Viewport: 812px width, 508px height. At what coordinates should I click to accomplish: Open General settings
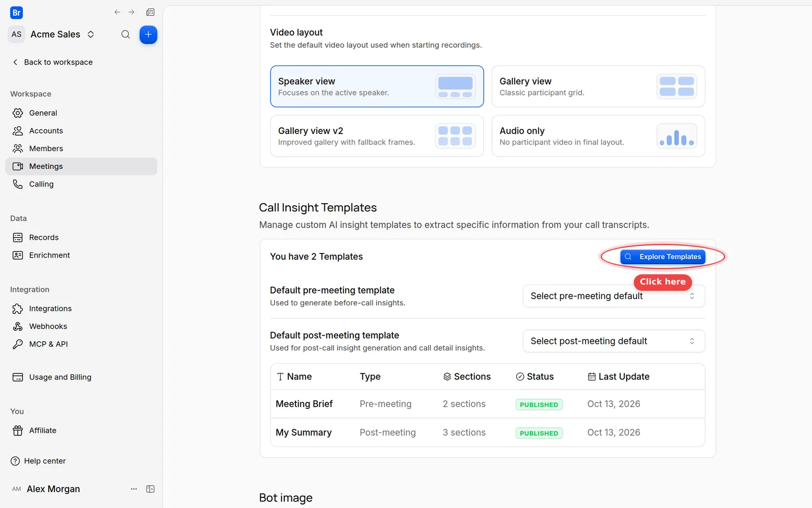[81, 113]
